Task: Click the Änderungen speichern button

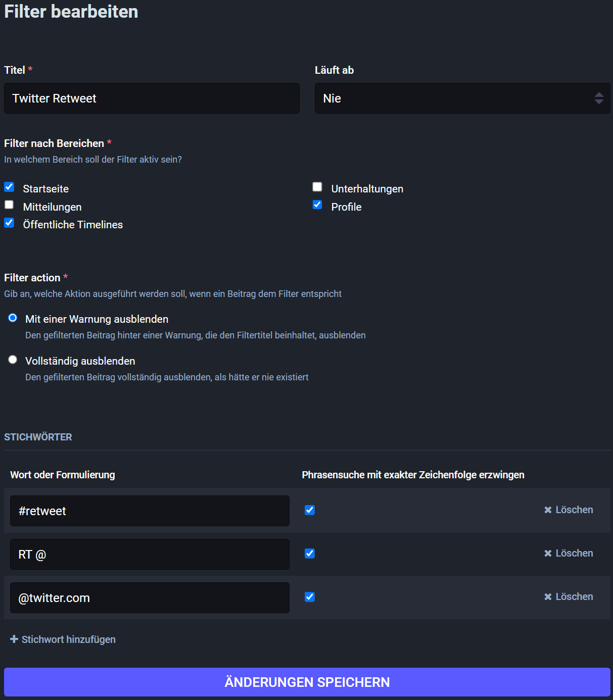Action: 307,682
